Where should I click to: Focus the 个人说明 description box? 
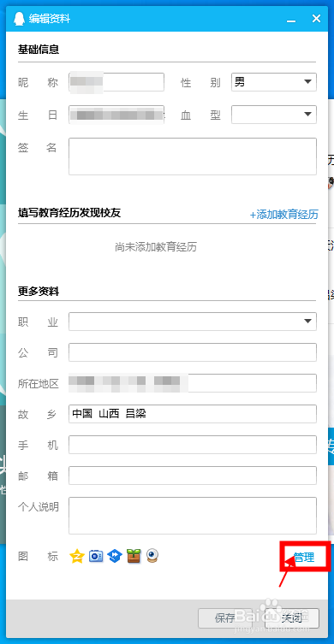click(x=193, y=516)
